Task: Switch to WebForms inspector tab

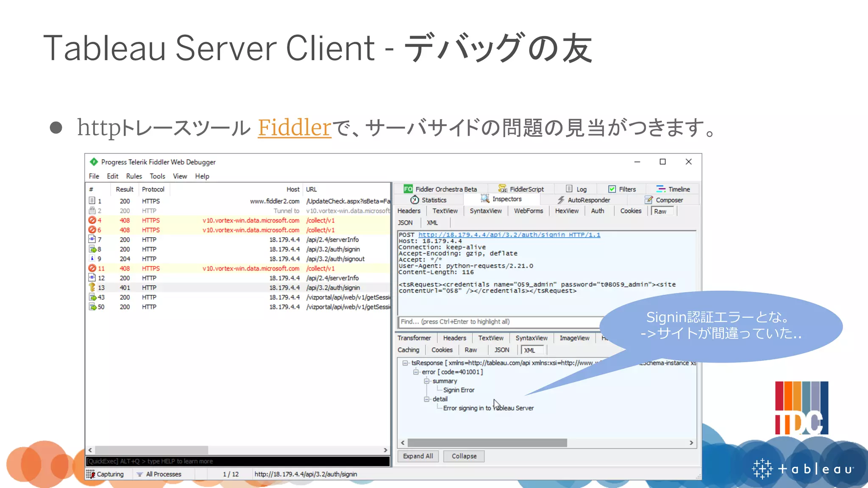Action: click(x=529, y=211)
